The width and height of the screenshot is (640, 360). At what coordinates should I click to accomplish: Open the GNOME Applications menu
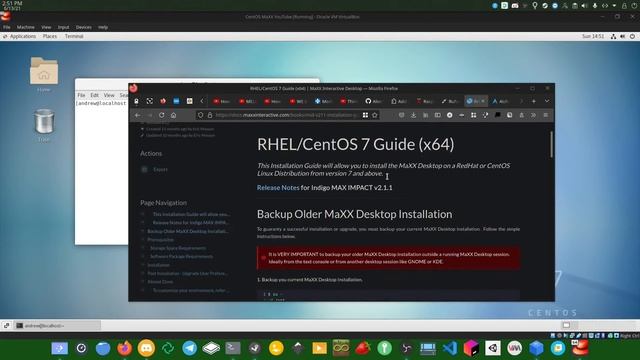coord(22,36)
